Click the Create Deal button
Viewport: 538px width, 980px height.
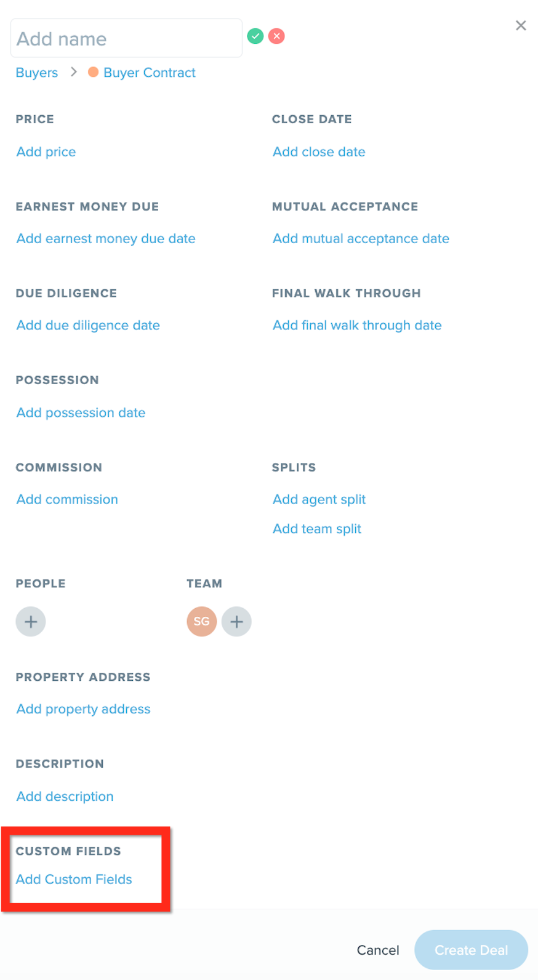click(471, 950)
